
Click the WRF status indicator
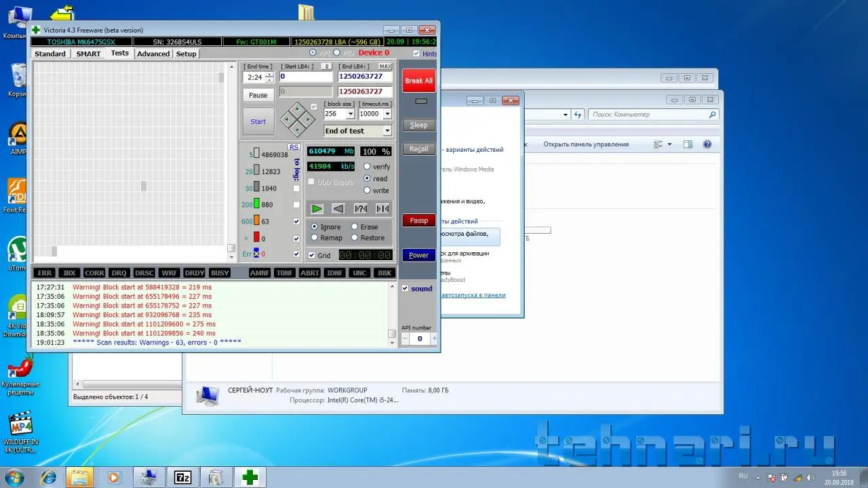(170, 272)
